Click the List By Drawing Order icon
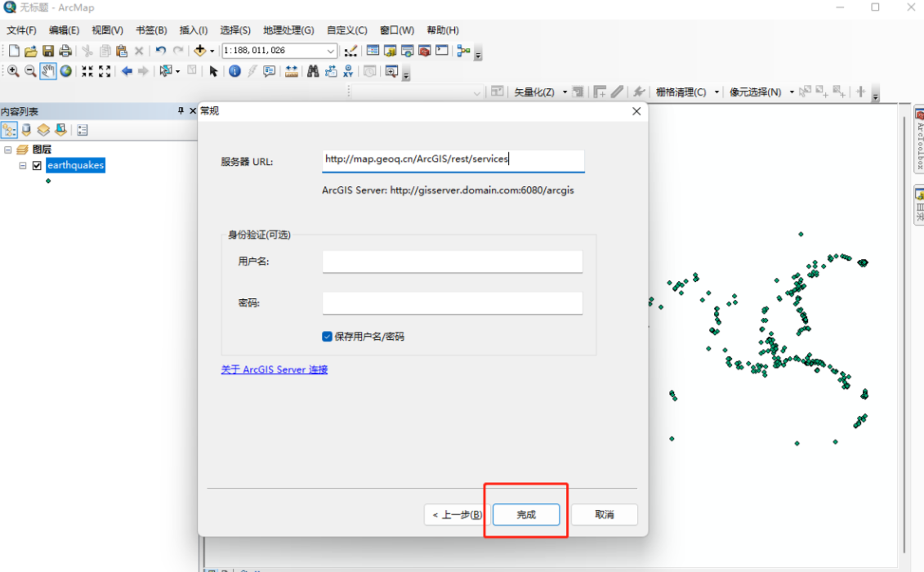Viewport: 924px width, 572px height. (x=9, y=130)
